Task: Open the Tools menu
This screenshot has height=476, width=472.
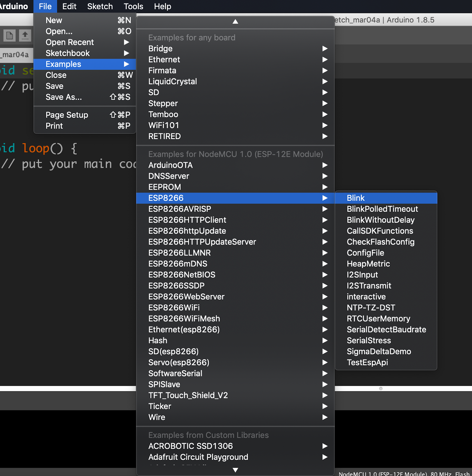Action: [133, 6]
